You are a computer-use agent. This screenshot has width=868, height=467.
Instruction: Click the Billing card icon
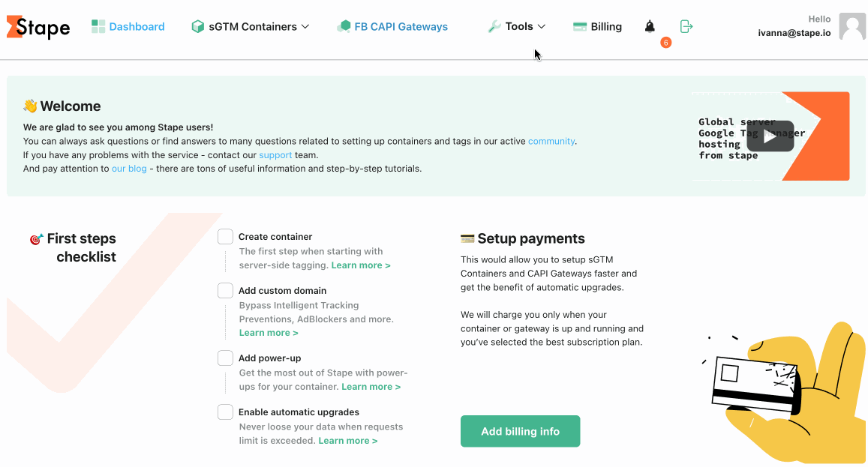580,26
